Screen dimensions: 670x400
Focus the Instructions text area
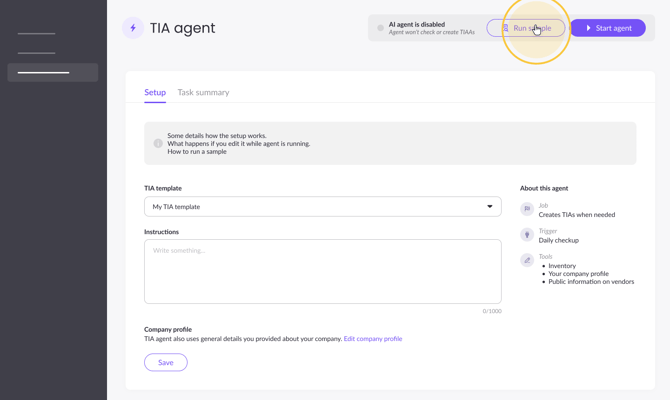322,271
